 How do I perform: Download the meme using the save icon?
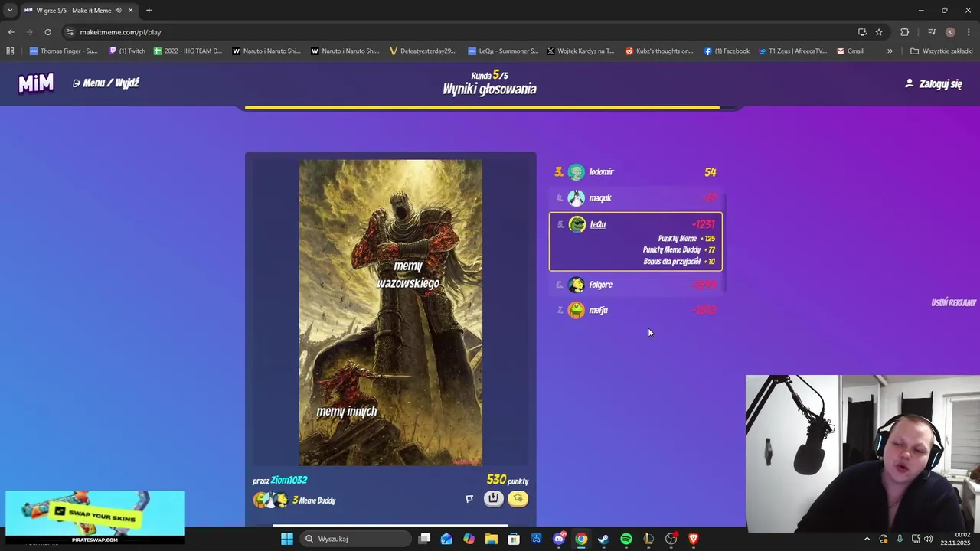point(494,499)
